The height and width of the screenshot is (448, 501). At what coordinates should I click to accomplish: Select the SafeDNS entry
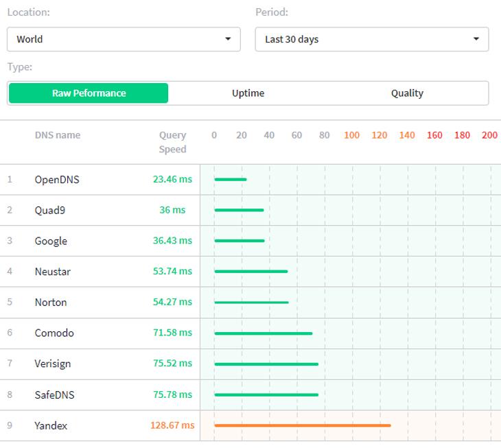(x=55, y=394)
